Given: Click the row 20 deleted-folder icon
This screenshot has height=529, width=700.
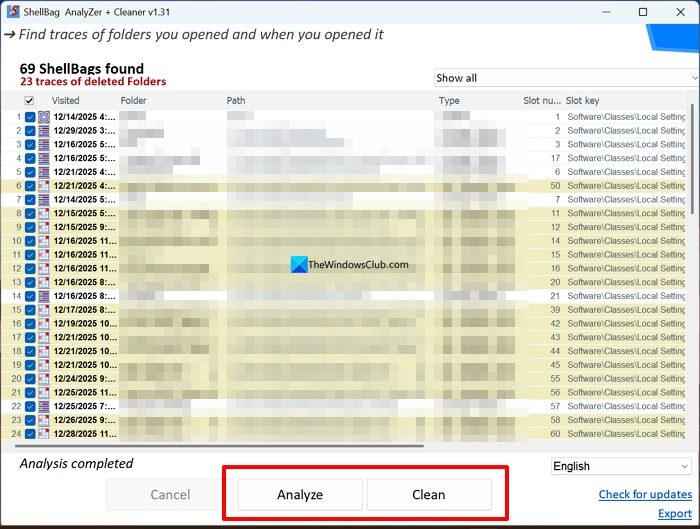Looking at the screenshot, I should coord(44,379).
